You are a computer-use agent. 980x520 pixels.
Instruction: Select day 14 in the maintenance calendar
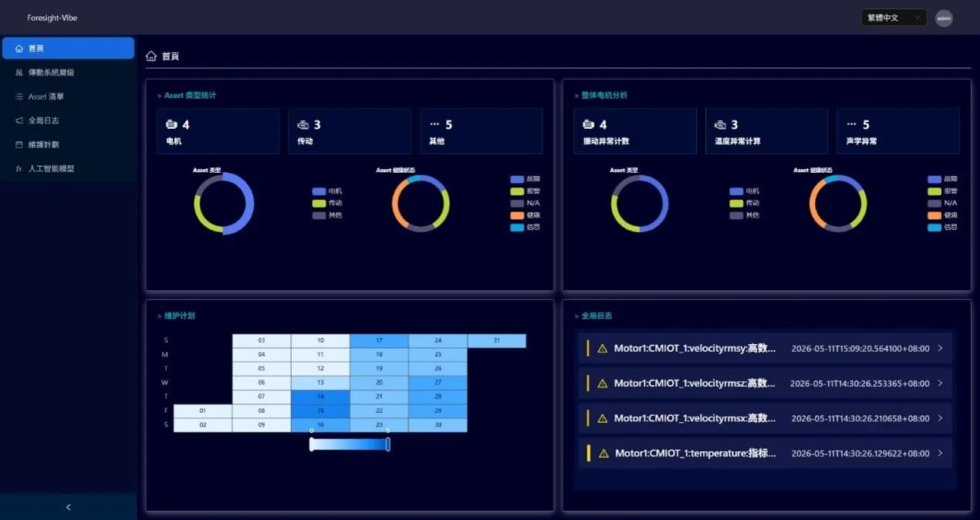pos(320,397)
